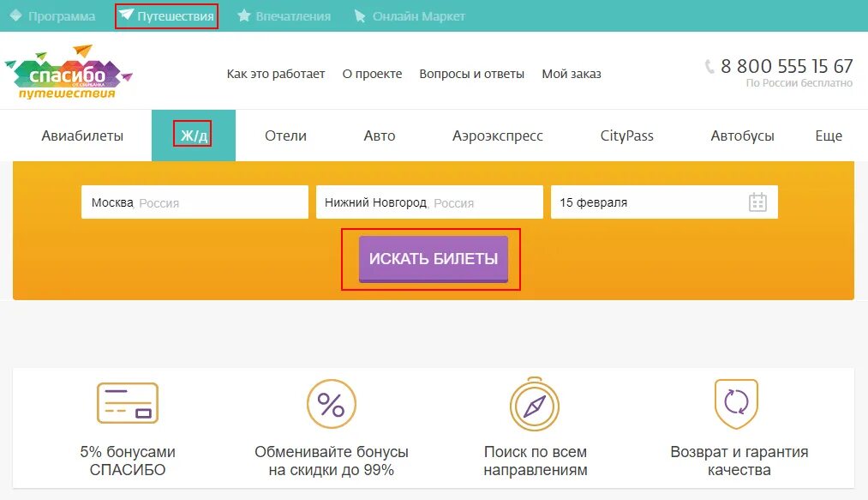Viewport: 868px width, 500px height.
Task: Switch to the Отели tab
Action: pos(285,136)
